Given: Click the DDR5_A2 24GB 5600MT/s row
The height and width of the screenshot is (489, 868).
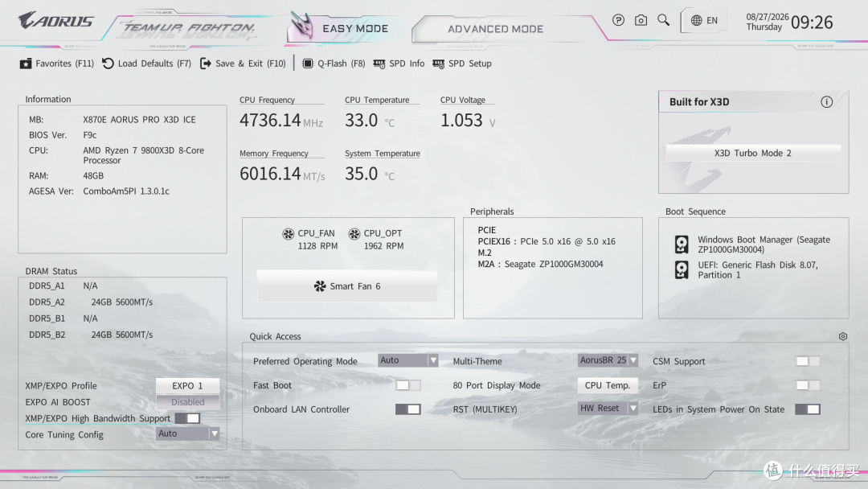Looking at the screenshot, I should coord(91,302).
